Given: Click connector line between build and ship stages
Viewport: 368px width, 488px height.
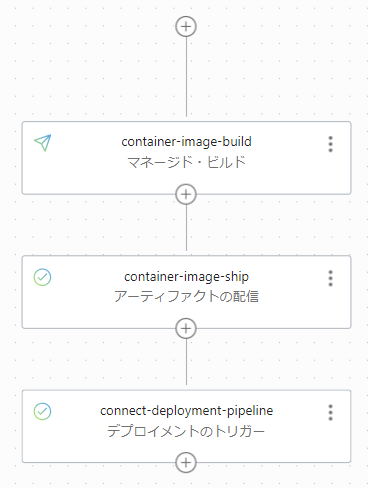Looking at the screenshot, I should coord(186,228).
